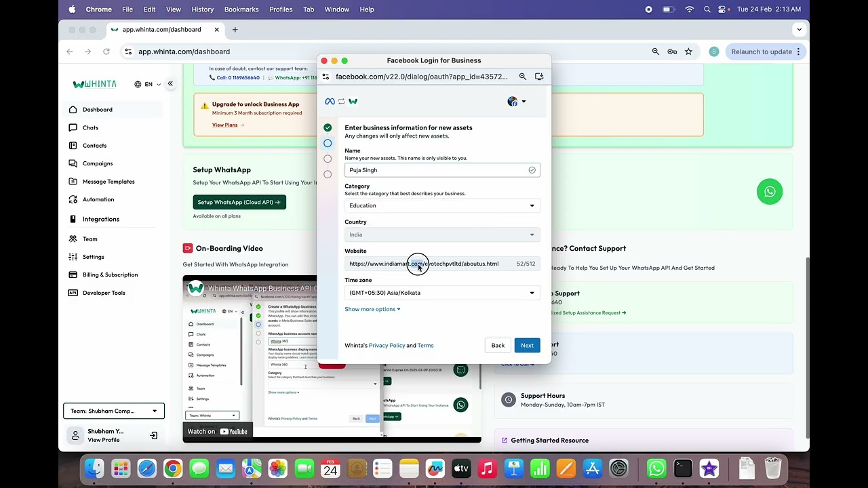868x488 pixels.
Task: Click the zoom magnifier icon in the Facebook popup address bar
Action: tap(523, 77)
